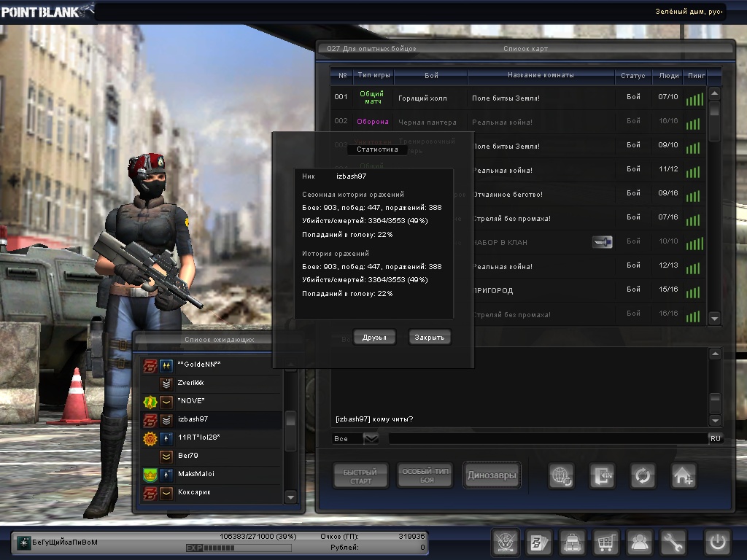The image size is (747, 560).
Task: Select player Zverikkk in waiting list
Action: (x=211, y=384)
